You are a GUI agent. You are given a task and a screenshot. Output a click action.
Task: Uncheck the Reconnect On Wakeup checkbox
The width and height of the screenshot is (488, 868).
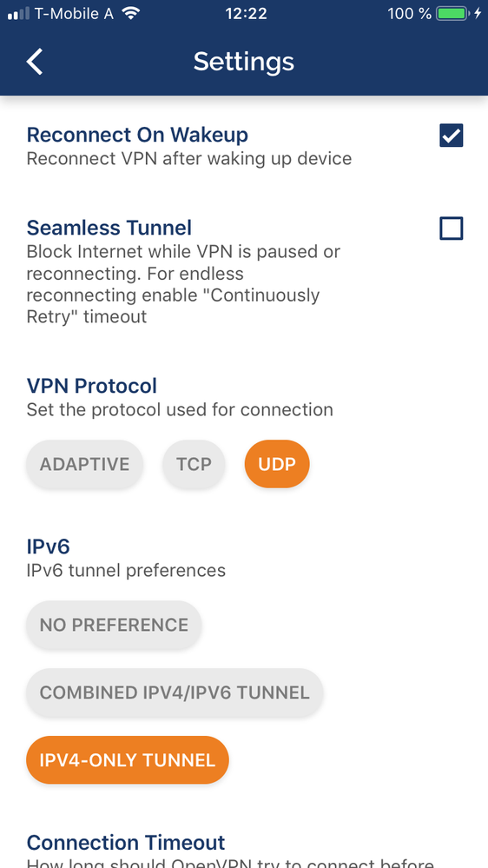(451, 136)
